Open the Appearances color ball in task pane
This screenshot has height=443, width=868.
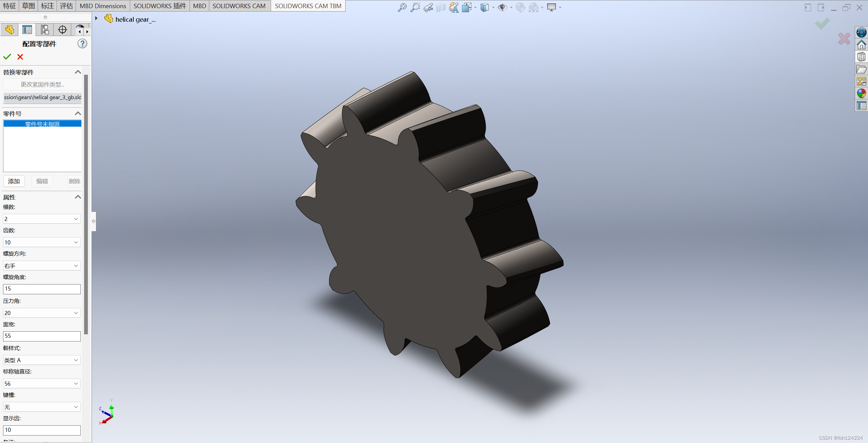(861, 93)
